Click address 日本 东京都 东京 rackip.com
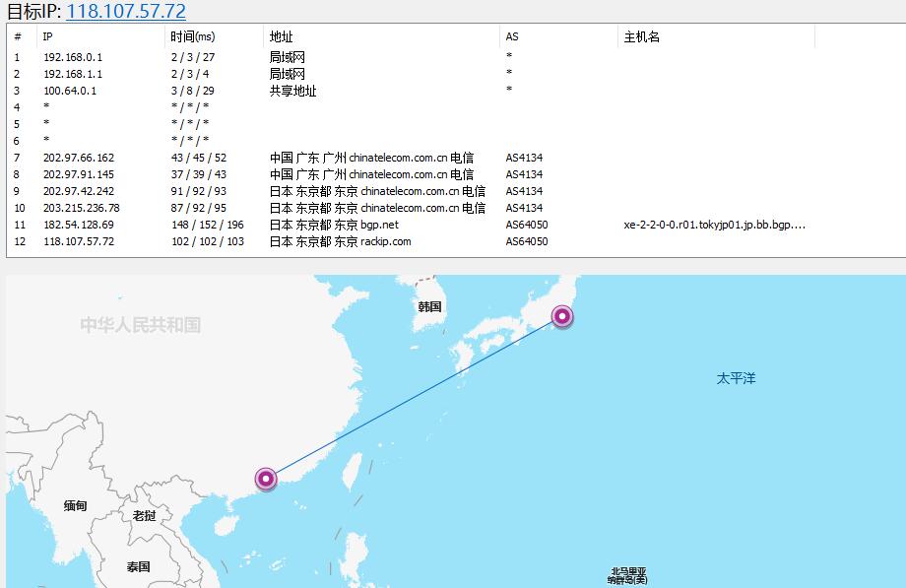 (341, 241)
